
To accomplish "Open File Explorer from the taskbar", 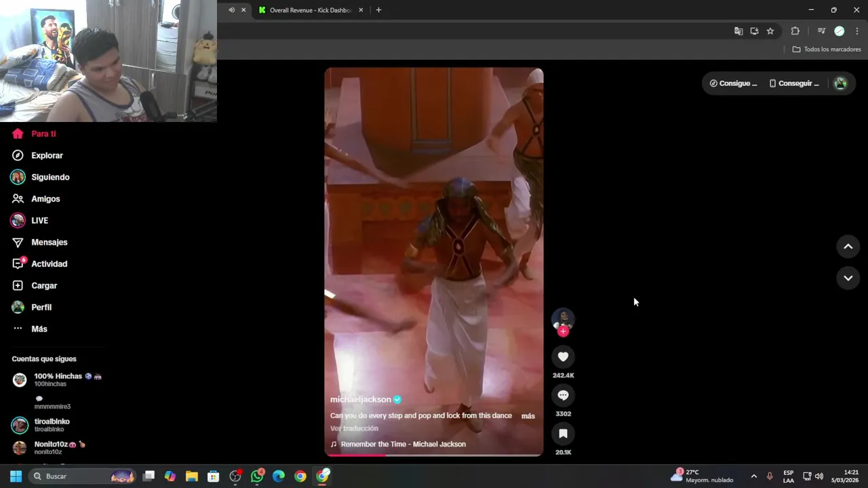I will click(192, 476).
